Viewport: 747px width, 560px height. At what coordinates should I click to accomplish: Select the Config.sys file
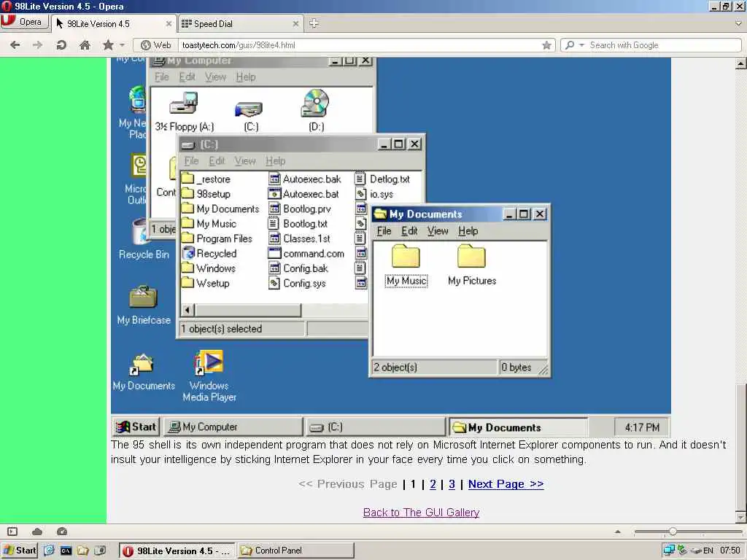pos(298,283)
